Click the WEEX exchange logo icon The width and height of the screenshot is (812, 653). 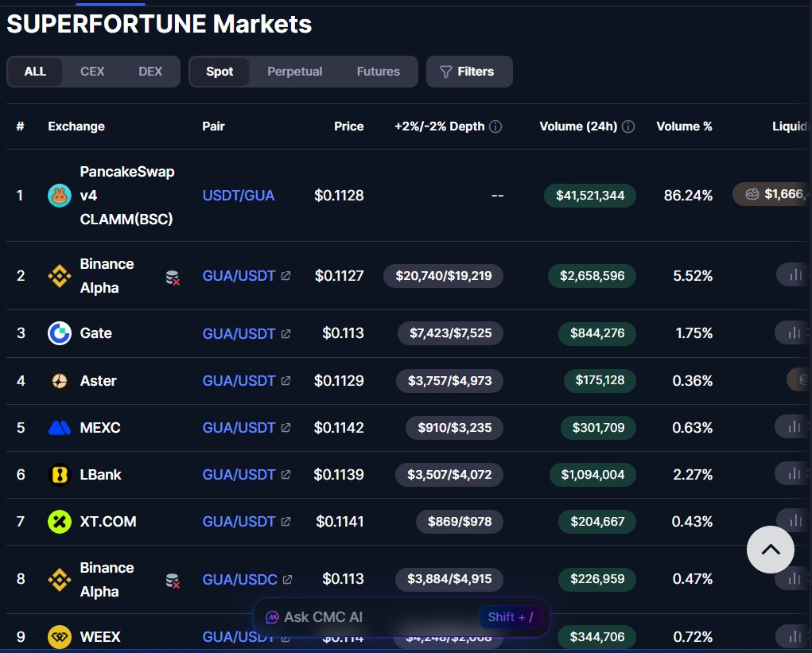[x=60, y=636]
